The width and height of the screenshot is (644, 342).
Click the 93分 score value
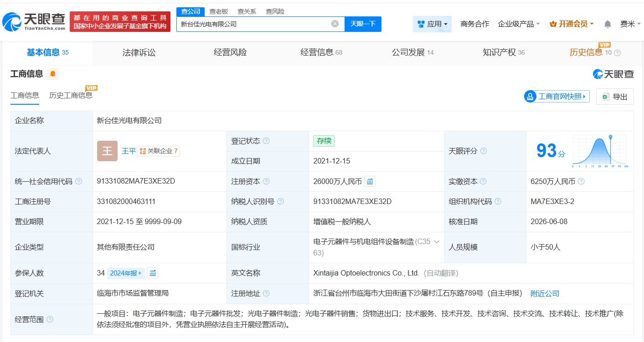pyautogui.click(x=551, y=151)
